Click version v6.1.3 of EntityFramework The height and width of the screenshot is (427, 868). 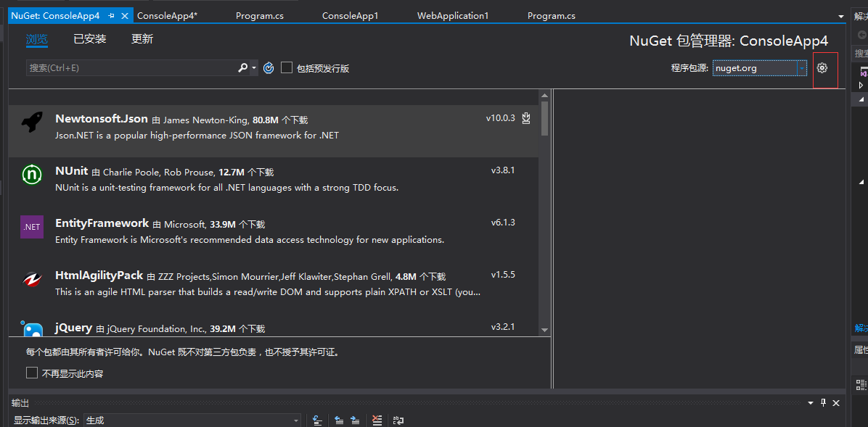(x=503, y=223)
